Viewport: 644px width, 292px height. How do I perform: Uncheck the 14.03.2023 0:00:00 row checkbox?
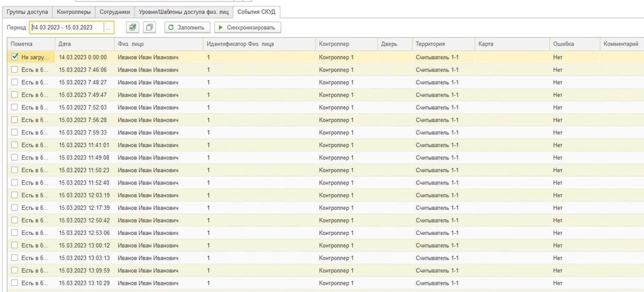[x=15, y=57]
